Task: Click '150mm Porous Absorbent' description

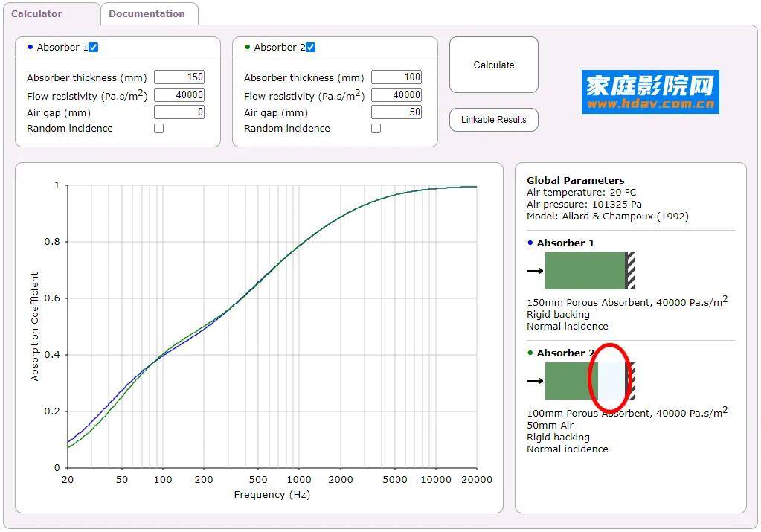Action: pos(627,302)
